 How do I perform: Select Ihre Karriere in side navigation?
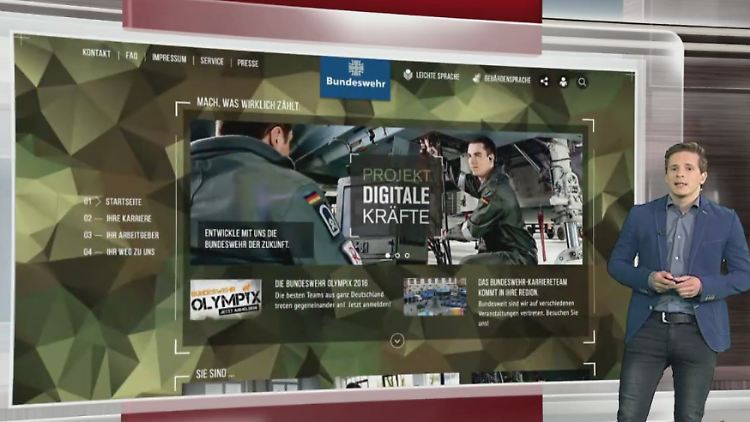pyautogui.click(x=127, y=218)
